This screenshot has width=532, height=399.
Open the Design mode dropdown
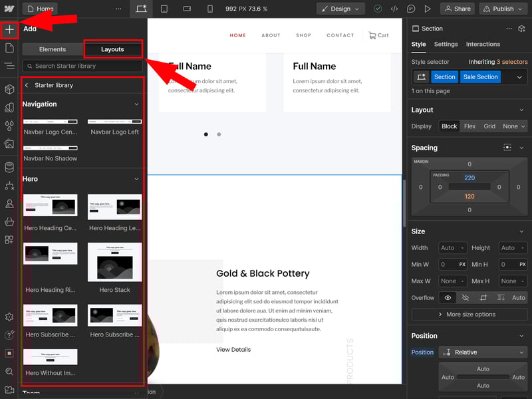(340, 9)
